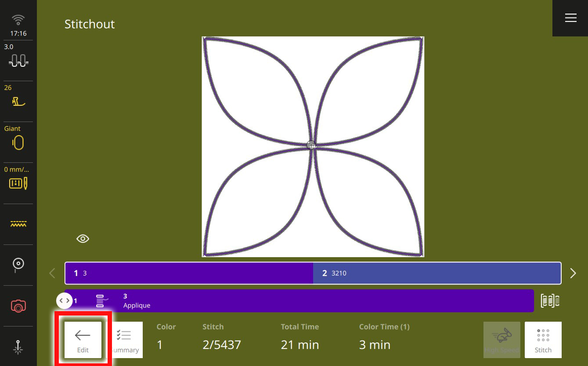Go to previous color block arrow
Image resolution: width=588 pixels, height=366 pixels.
point(52,273)
